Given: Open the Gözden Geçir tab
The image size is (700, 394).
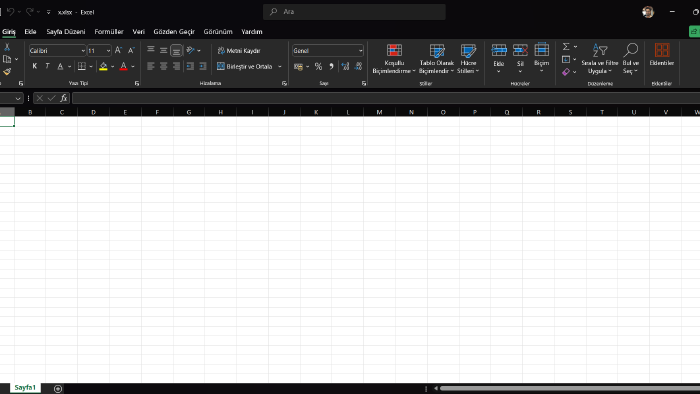Looking at the screenshot, I should click(174, 32).
